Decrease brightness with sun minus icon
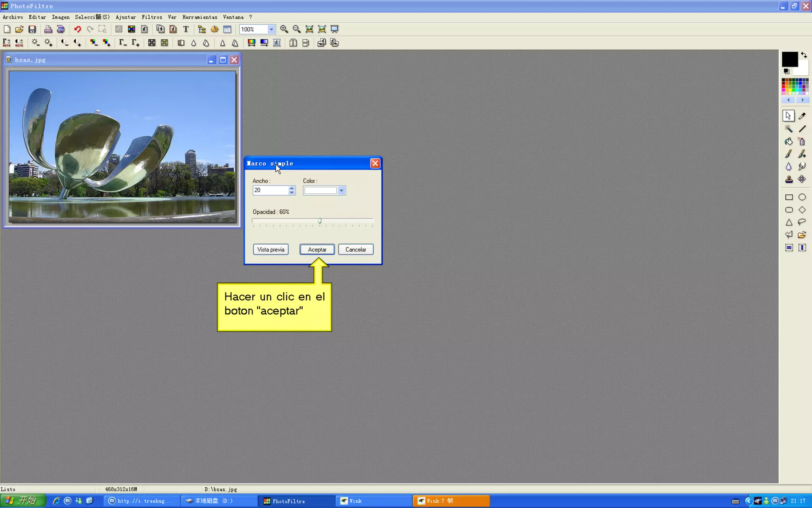The width and height of the screenshot is (812, 508). [x=36, y=43]
